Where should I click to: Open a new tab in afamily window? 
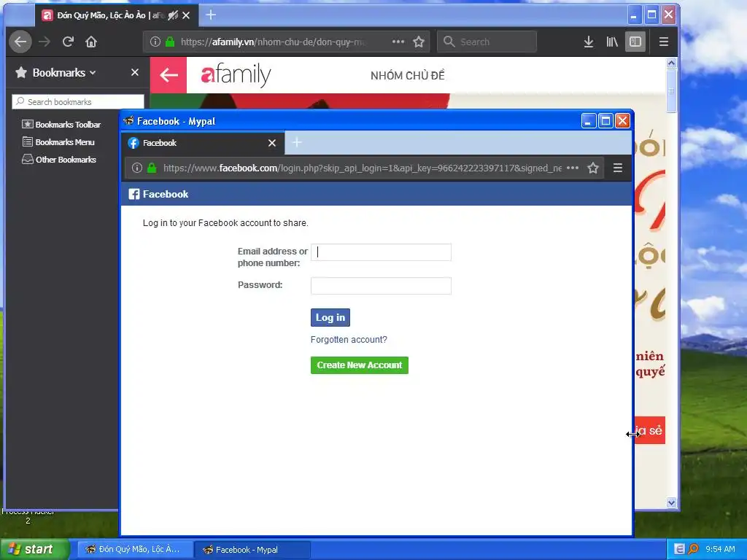[x=211, y=15]
